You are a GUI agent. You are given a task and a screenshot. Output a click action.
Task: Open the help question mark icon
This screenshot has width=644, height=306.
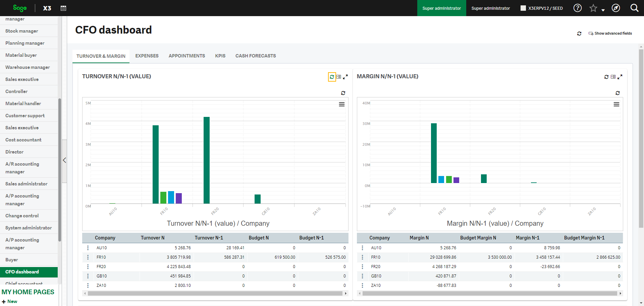577,8
